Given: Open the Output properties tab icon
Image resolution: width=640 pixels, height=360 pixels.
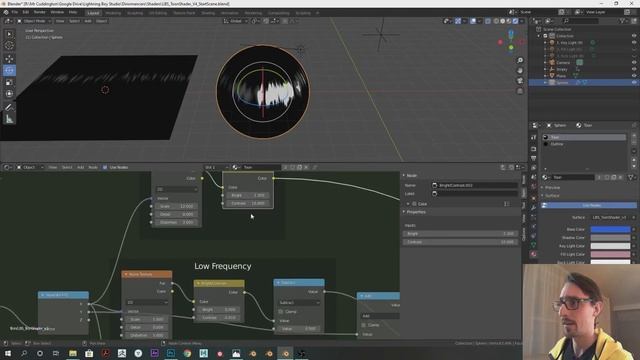Looking at the screenshot, I should (533, 158).
